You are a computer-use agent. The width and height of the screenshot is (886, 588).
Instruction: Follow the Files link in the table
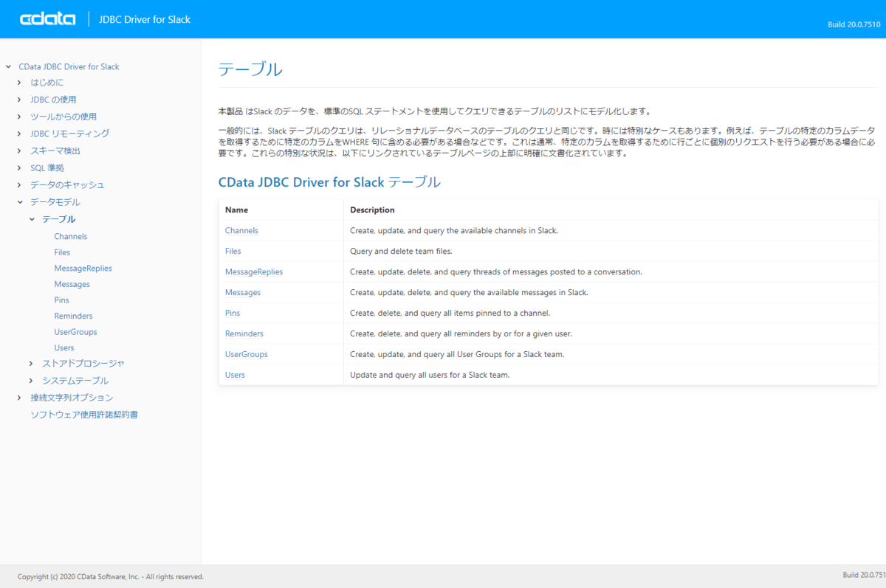233,251
